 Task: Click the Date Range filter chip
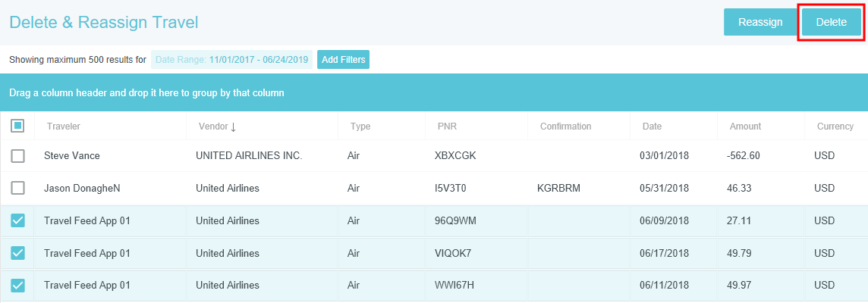point(231,59)
